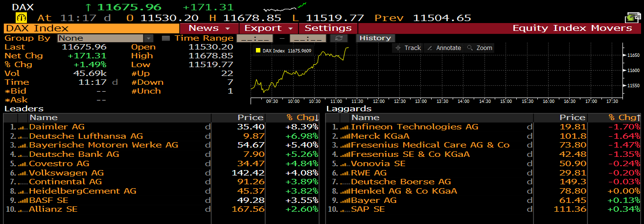Click the bar icon beside Covestro AG
Image resolution: width=644 pixels, height=224 pixels.
(x=23, y=164)
